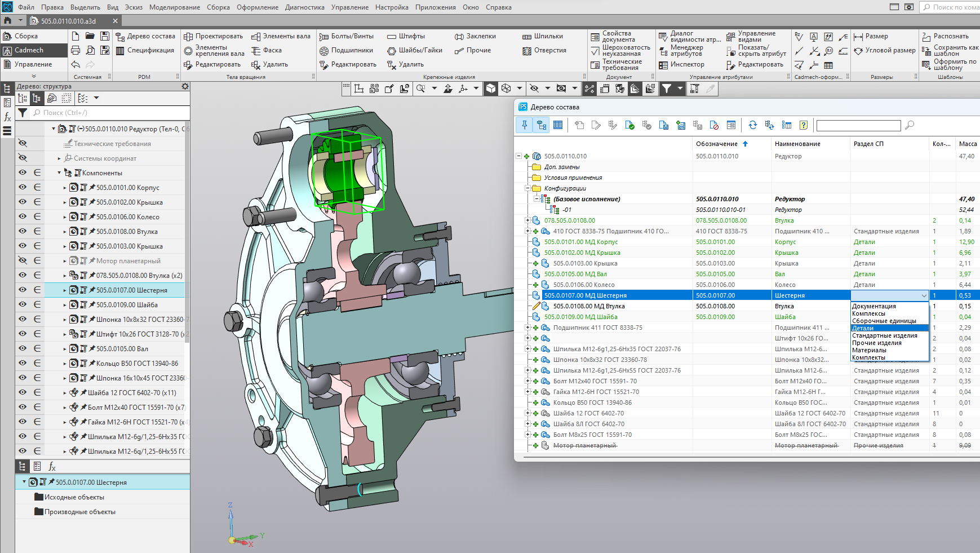The height and width of the screenshot is (553, 980).
Task: Collapse the Компоненты node in structure tree
Action: pos(59,173)
